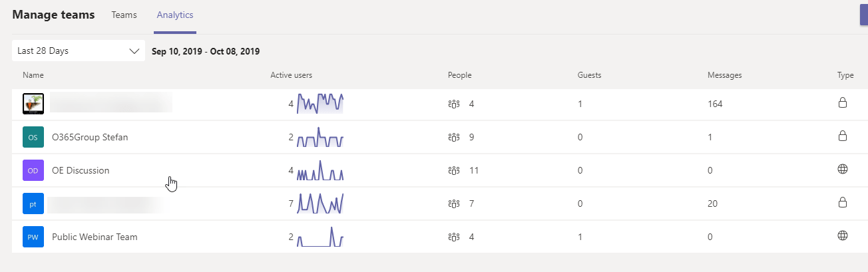Open the O365Group Stefan team
The width and height of the screenshot is (868, 272).
click(90, 137)
